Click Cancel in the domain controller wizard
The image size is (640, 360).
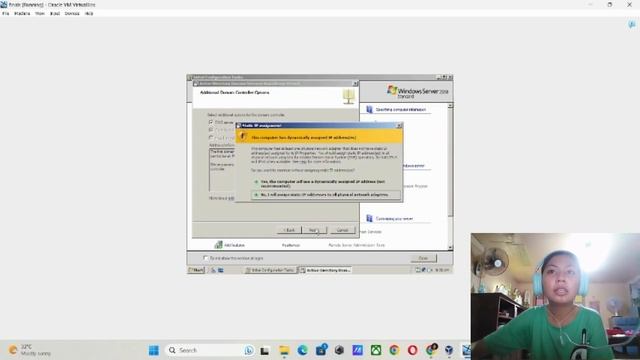point(342,230)
